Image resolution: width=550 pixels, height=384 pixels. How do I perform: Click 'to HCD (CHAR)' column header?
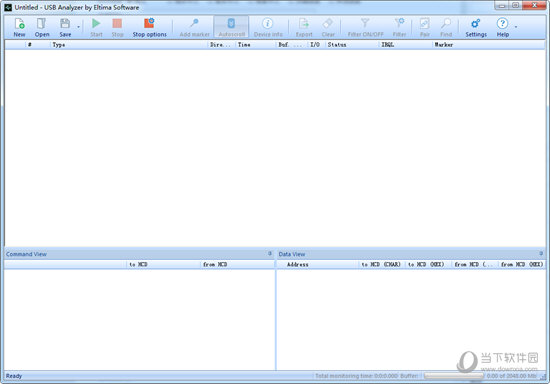click(381, 264)
